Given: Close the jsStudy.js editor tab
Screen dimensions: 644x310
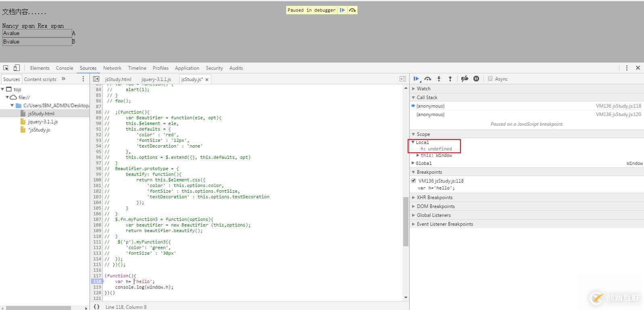Looking at the screenshot, I should tap(207, 80).
